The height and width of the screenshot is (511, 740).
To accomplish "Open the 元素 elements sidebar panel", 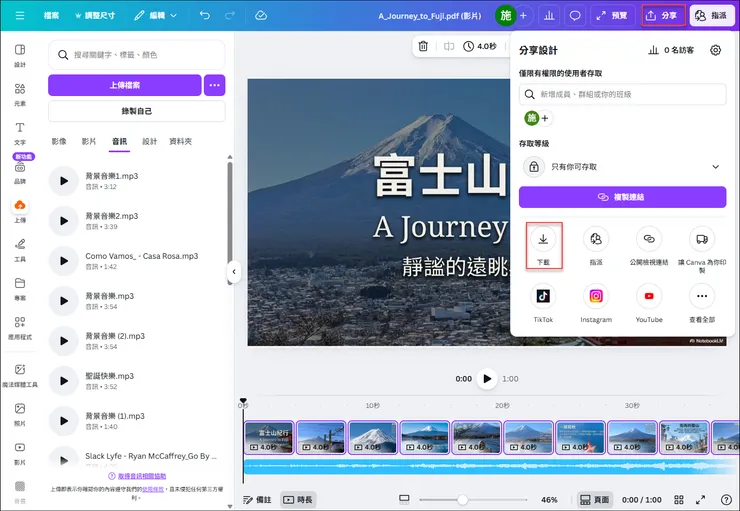I will [20, 94].
